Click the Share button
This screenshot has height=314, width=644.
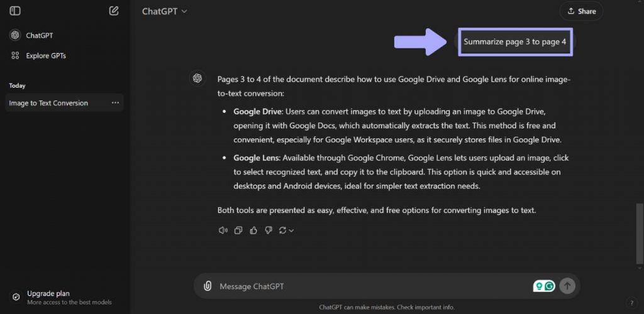(x=581, y=11)
